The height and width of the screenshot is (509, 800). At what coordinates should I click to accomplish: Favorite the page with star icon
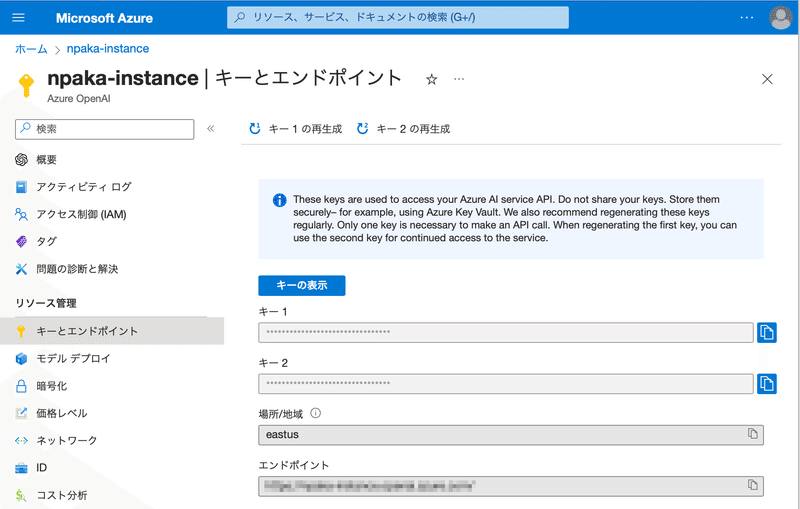(x=432, y=79)
